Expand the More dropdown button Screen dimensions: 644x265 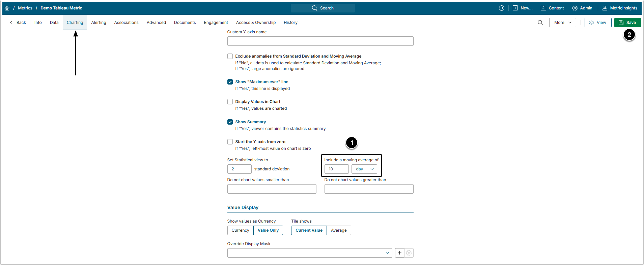tap(562, 23)
